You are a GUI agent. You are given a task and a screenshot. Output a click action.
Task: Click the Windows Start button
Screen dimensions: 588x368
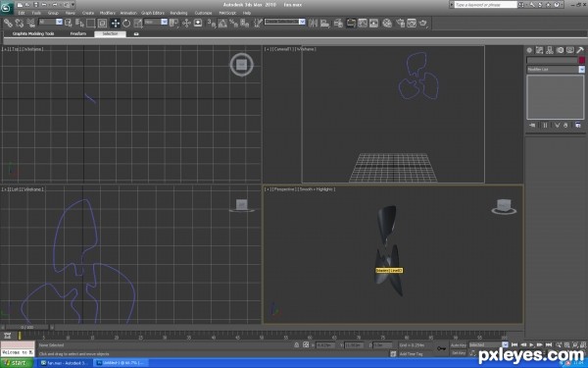(x=17, y=363)
